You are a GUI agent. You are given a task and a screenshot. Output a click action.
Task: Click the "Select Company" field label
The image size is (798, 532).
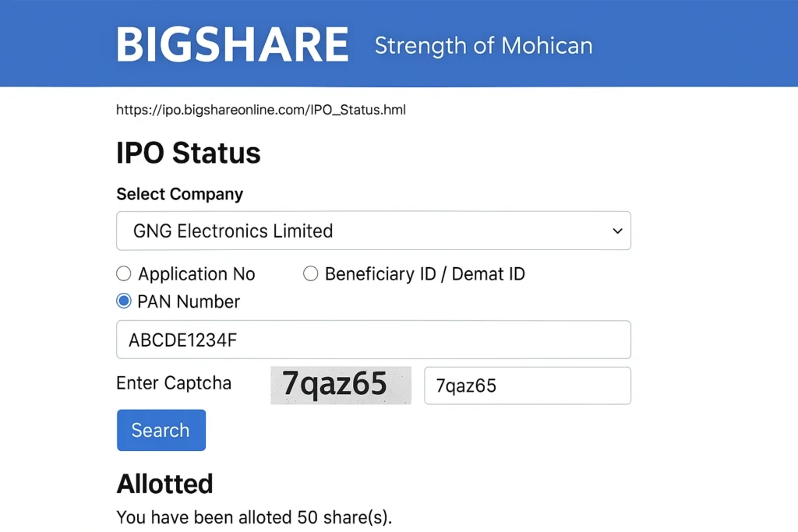(x=180, y=194)
